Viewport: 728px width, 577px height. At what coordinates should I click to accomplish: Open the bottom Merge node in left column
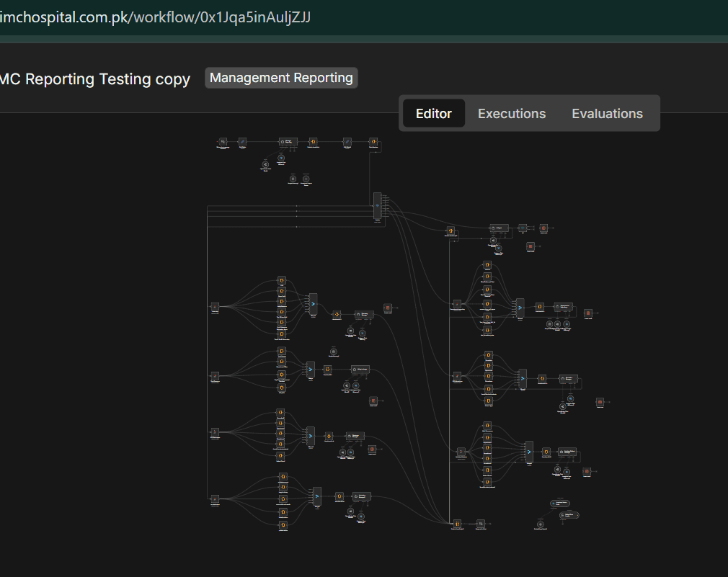click(317, 496)
